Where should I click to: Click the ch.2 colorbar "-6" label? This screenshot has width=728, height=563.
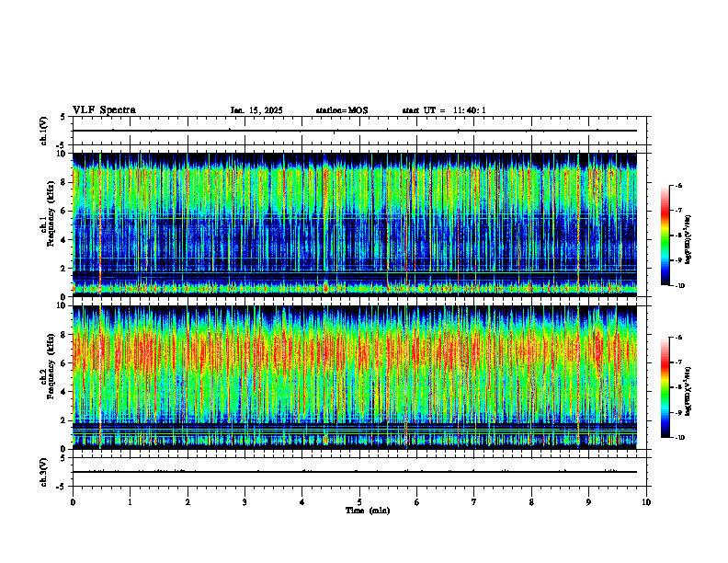678,338
